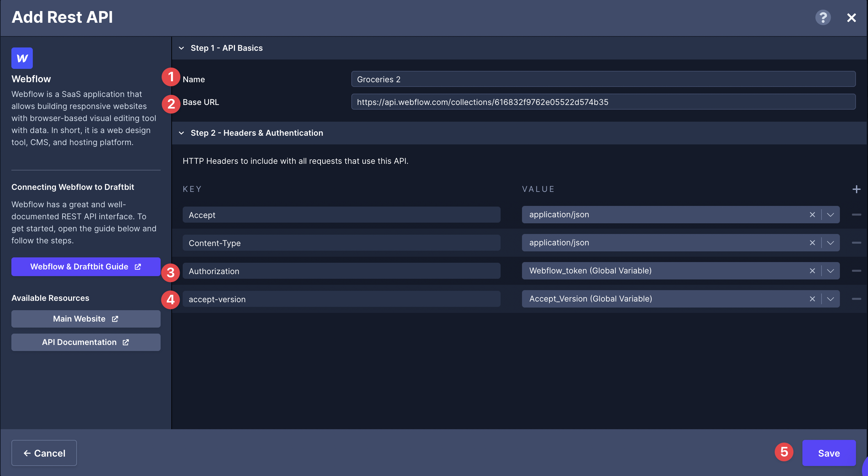
Task: Open the Accept value dropdown arrow
Action: 830,215
